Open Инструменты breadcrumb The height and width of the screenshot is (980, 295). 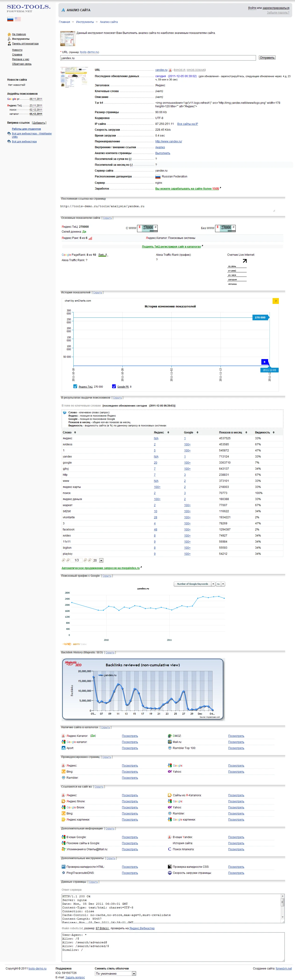pos(85,22)
